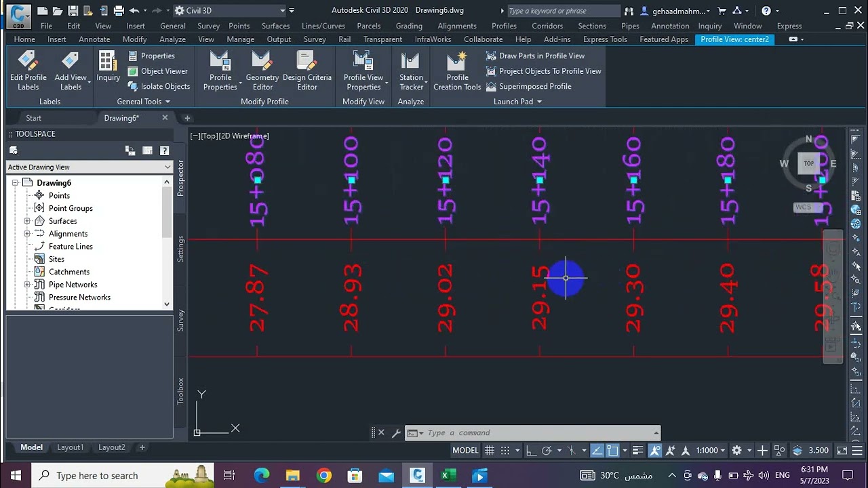This screenshot has height=488, width=868.
Task: Click the New drawing icon
Action: [43, 10]
